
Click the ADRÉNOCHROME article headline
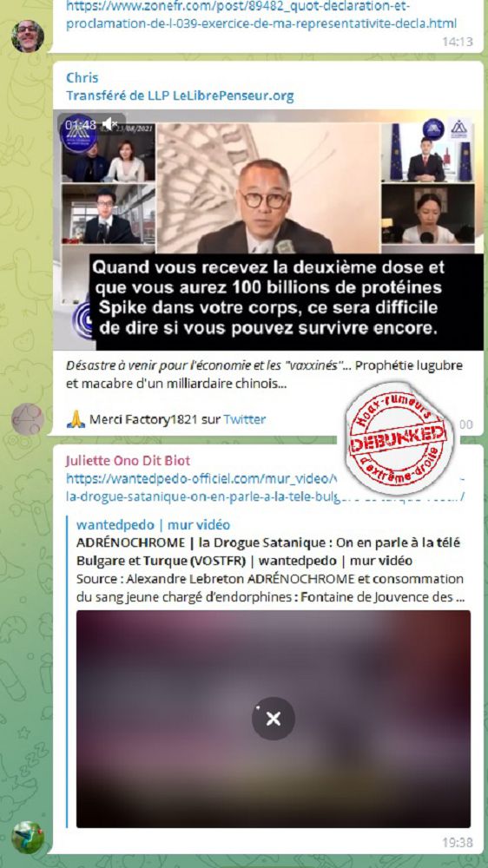(268, 551)
